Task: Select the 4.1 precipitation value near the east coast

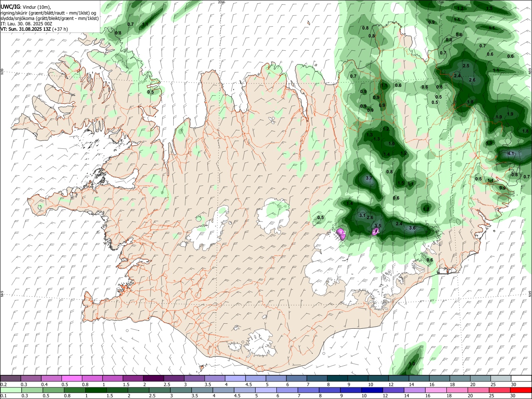Action: click(511, 154)
